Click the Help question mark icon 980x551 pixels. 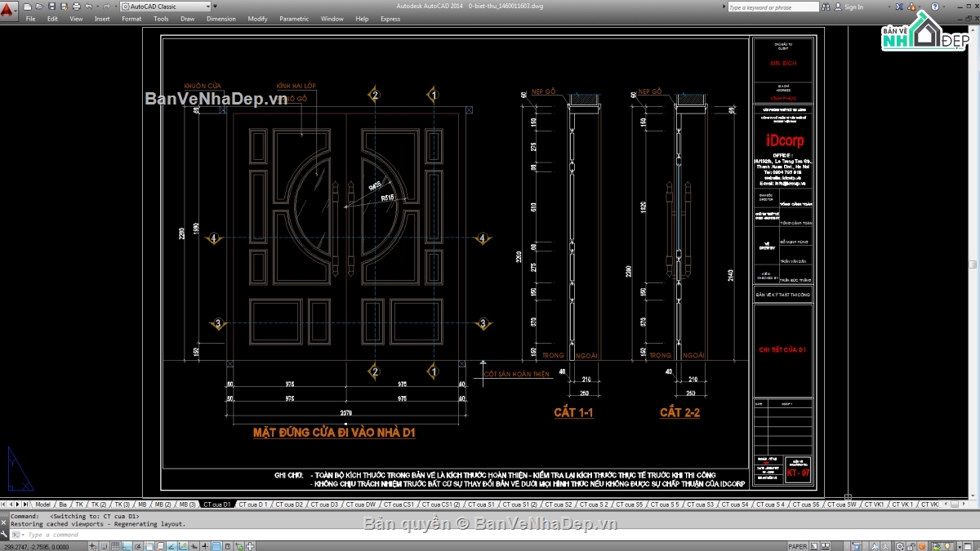pyautogui.click(x=934, y=7)
